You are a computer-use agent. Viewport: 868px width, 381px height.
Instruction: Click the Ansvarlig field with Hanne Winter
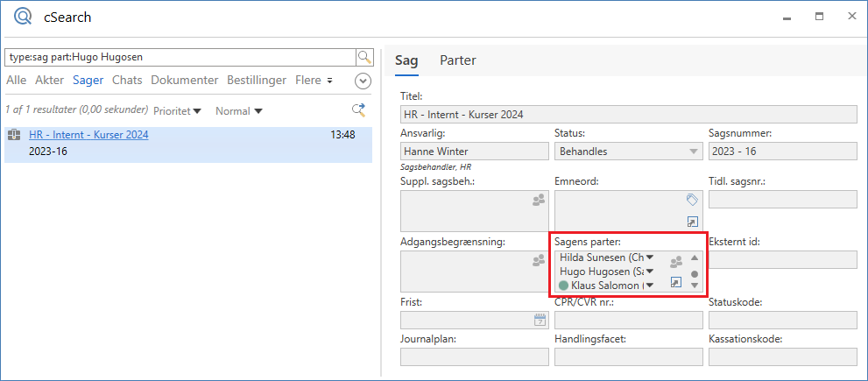[475, 152]
